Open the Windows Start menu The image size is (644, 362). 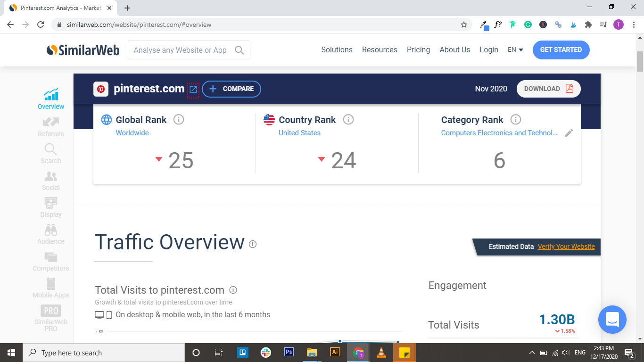click(11, 353)
